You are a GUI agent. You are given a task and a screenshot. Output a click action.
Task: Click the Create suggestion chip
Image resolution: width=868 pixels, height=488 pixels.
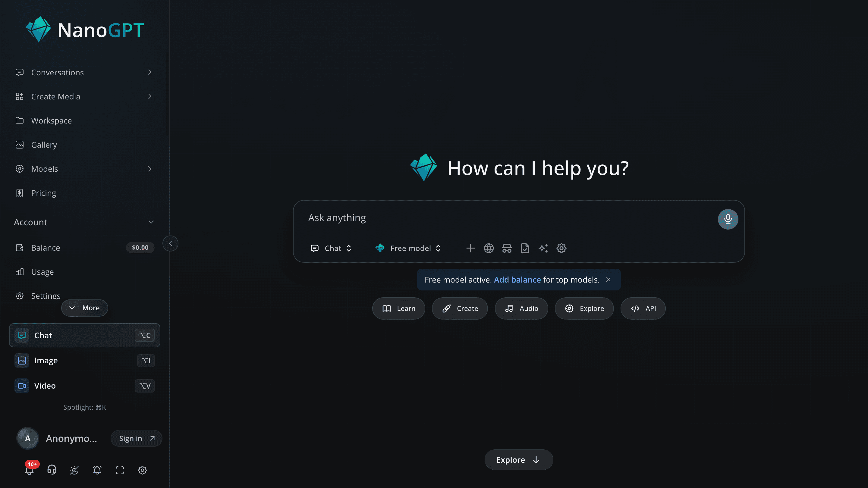tap(460, 308)
